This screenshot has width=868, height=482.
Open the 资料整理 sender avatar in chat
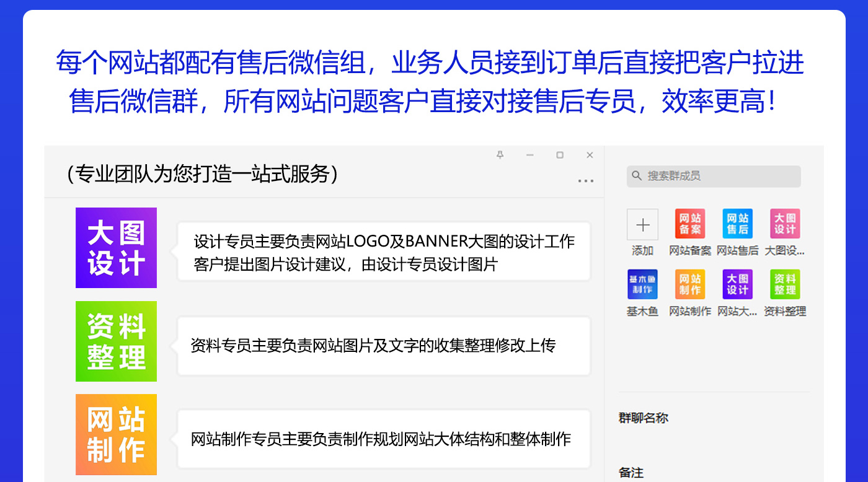click(116, 341)
